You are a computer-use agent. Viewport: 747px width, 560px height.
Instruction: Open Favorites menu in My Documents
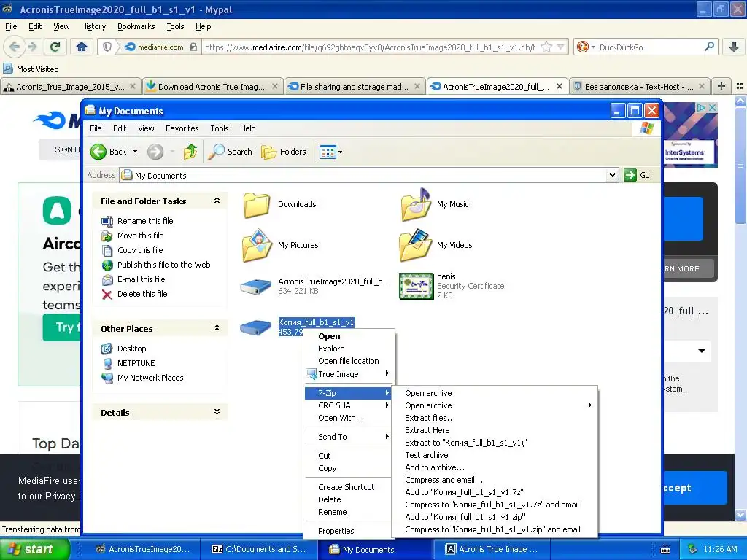182,128
